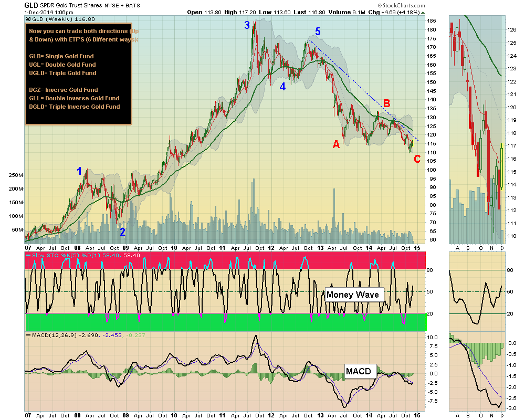Click the 10.0 label on main MACD axis

click(x=433, y=337)
